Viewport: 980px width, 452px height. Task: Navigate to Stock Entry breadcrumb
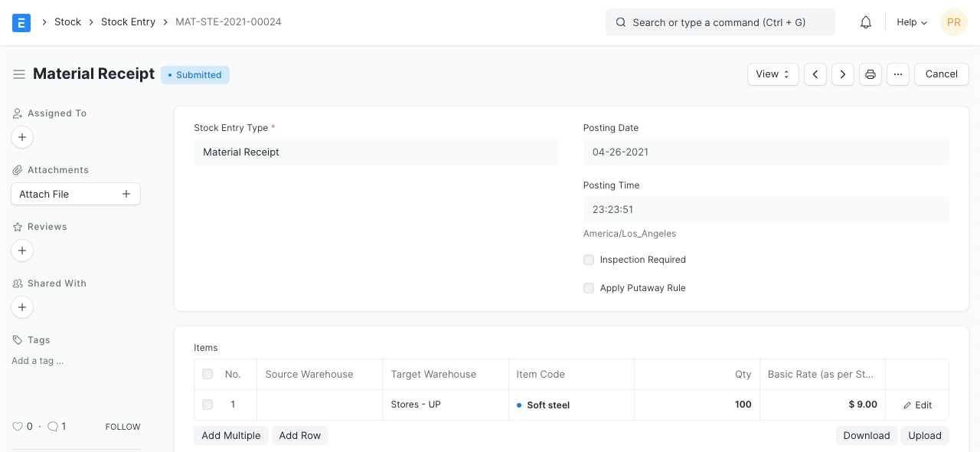click(x=128, y=22)
